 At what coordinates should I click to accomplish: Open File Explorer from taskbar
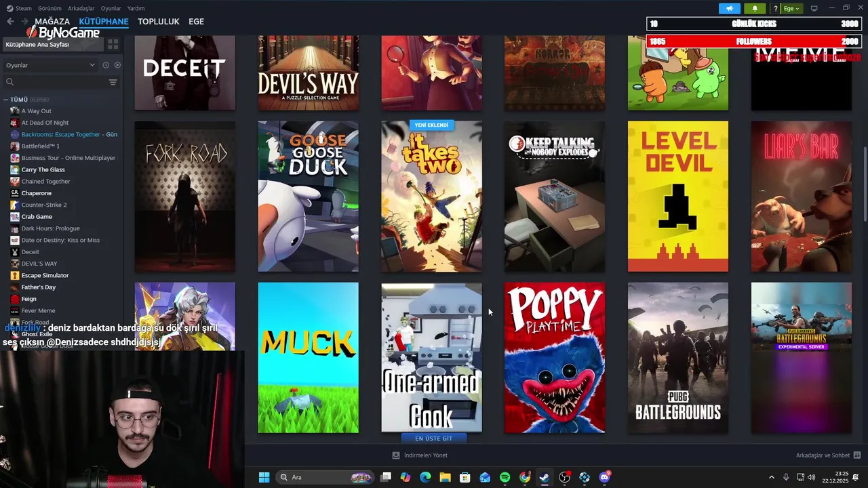pos(445,477)
